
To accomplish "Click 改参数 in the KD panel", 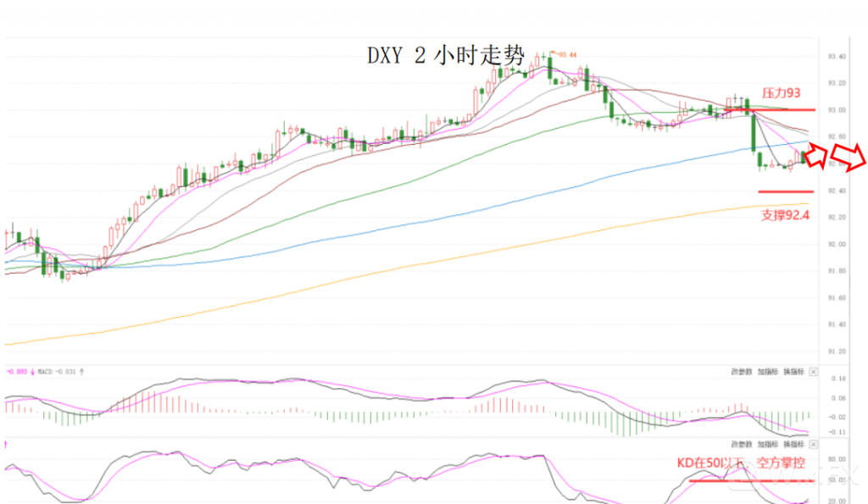I will click(741, 445).
